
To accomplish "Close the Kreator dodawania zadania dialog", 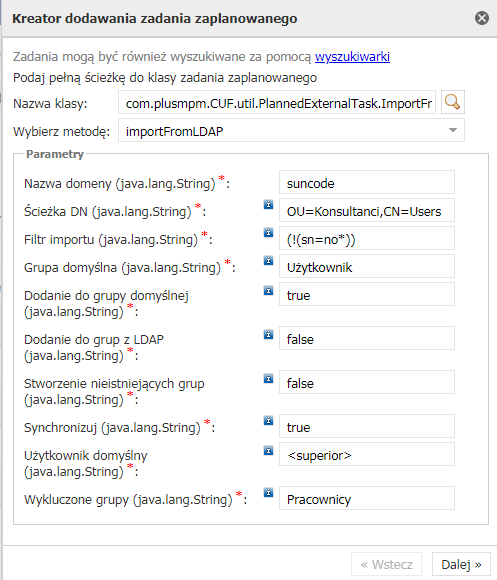I will click(482, 18).
